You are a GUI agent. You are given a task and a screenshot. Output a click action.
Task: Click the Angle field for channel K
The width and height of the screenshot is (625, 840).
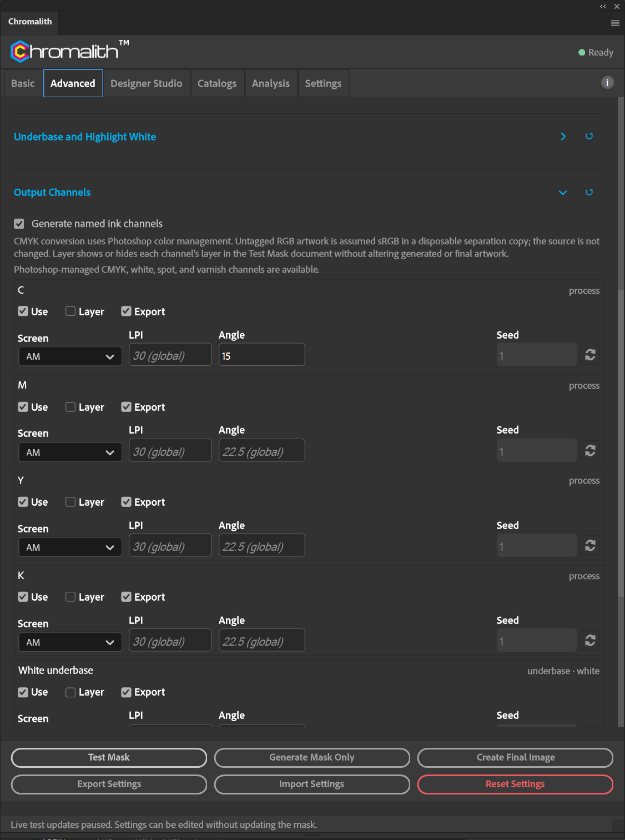coord(262,640)
